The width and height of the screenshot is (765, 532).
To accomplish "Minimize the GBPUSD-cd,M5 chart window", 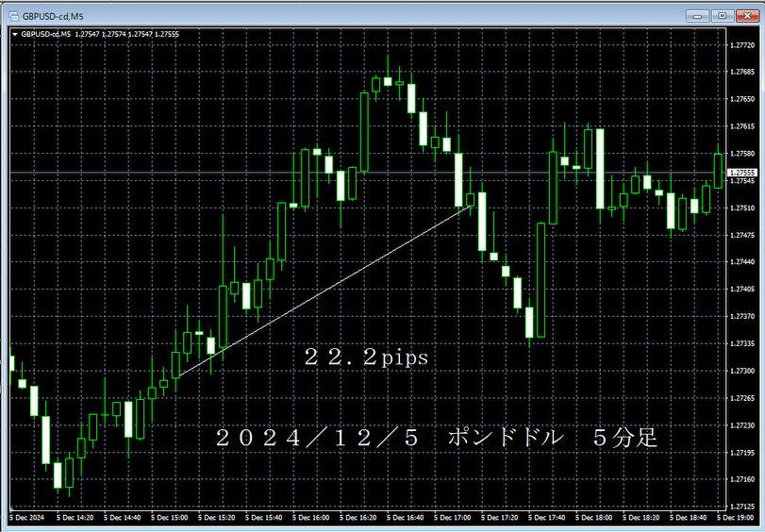I will (697, 16).
